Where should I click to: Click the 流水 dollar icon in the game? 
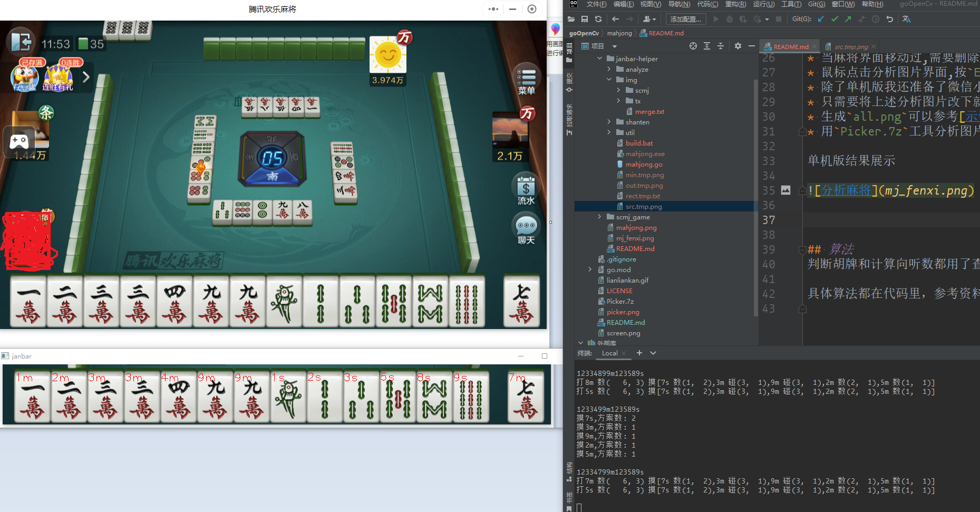point(526,189)
